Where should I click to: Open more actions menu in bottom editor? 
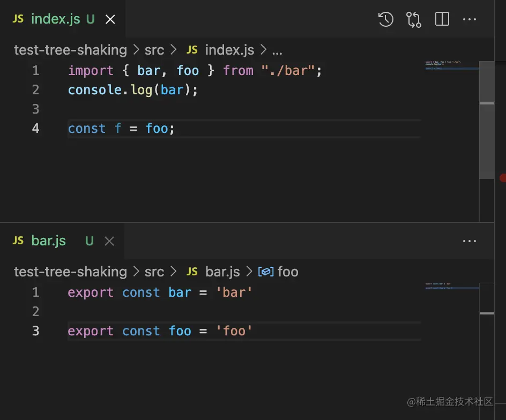click(x=470, y=241)
